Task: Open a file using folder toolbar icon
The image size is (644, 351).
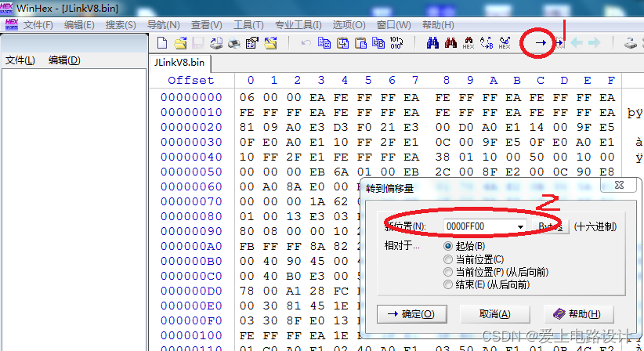Action: click(x=180, y=42)
